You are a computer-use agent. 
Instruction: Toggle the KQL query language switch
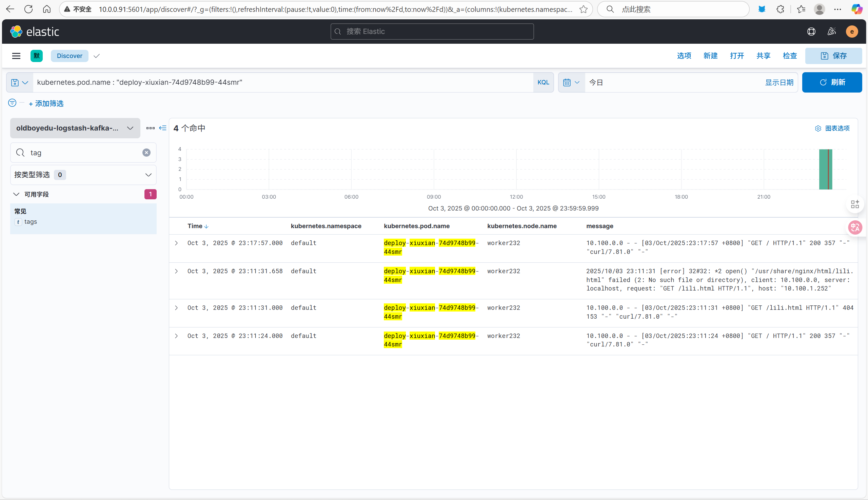click(543, 82)
